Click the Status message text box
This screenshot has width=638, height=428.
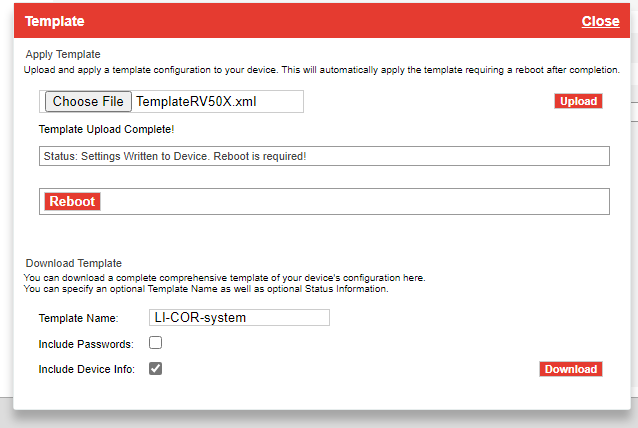tap(324, 156)
